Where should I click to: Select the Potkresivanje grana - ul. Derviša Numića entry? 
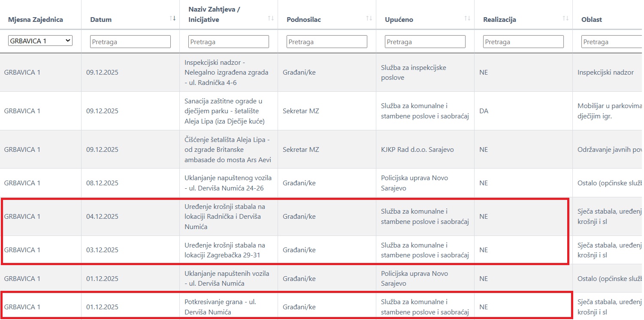coord(218,307)
